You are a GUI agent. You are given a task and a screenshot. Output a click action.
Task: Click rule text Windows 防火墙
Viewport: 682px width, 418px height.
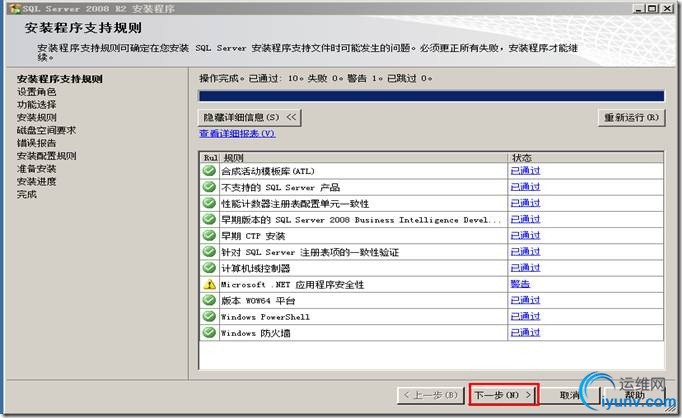pos(256,333)
